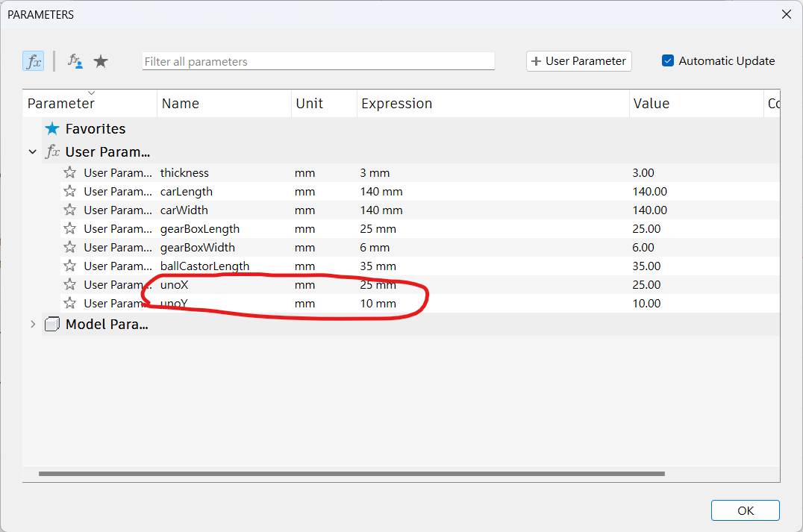Click the user parameters filter icon
The width and height of the screenshot is (803, 532).
coord(75,61)
